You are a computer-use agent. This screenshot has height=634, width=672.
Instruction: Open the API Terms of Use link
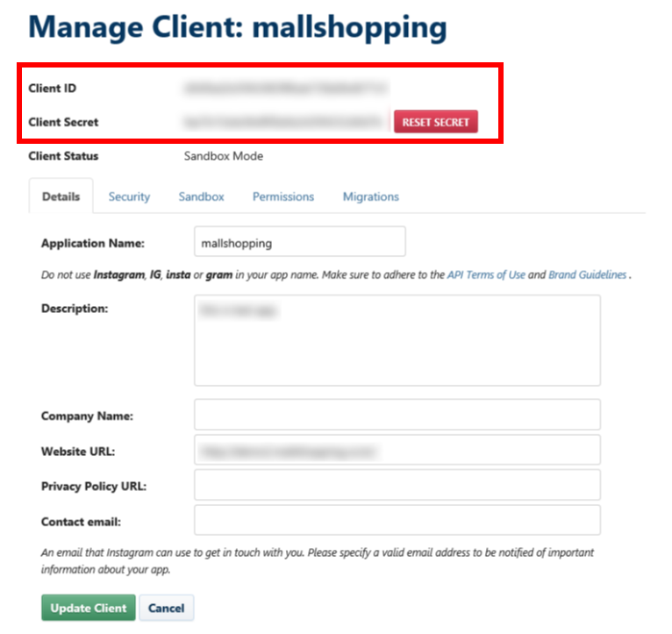pyautogui.click(x=486, y=274)
